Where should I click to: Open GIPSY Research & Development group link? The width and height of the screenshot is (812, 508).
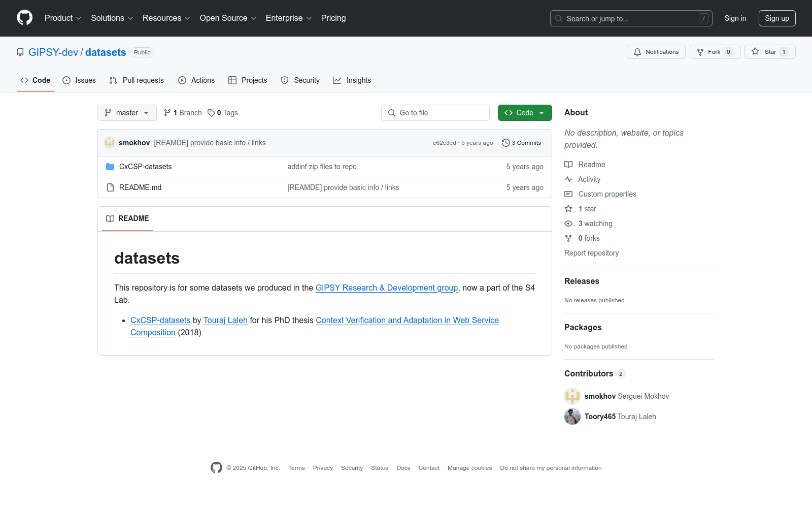387,288
